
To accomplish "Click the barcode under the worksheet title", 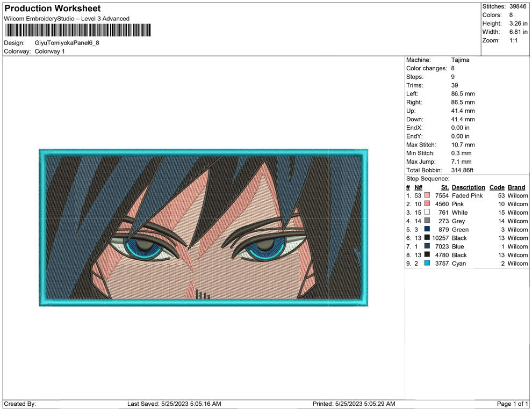I will pos(78,30).
